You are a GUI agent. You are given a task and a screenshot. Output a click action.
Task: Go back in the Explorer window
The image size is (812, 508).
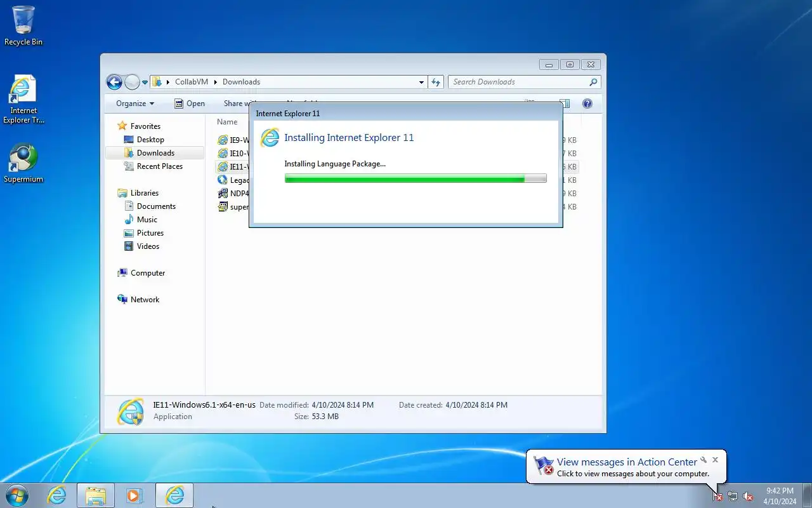114,82
